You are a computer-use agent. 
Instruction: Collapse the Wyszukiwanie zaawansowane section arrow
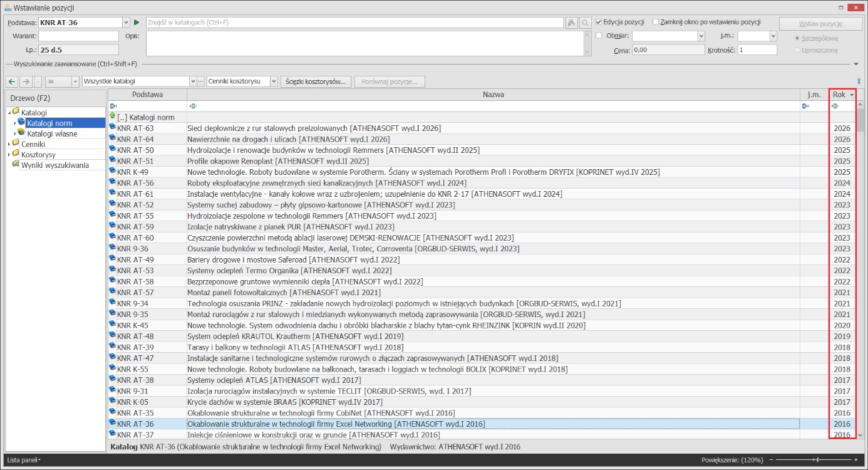click(x=856, y=64)
